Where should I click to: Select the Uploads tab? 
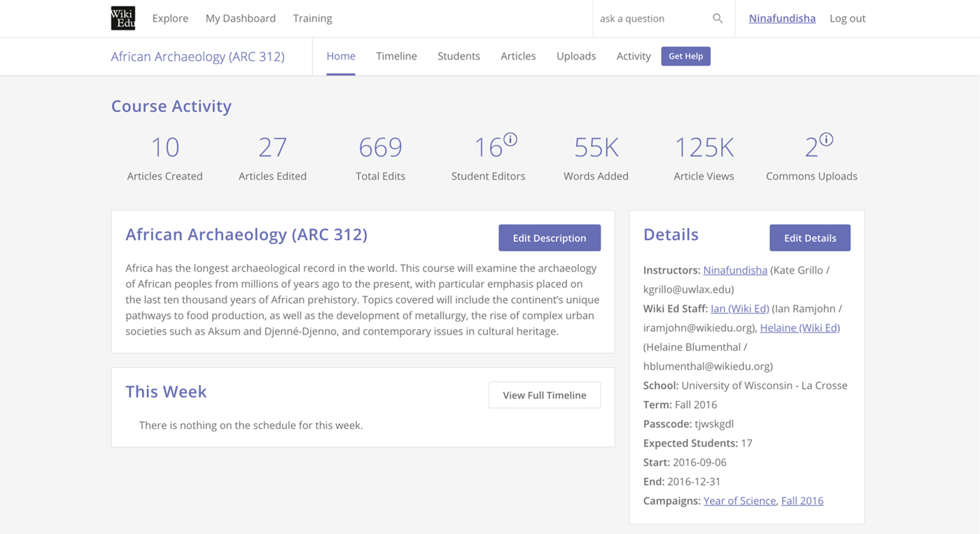point(576,56)
